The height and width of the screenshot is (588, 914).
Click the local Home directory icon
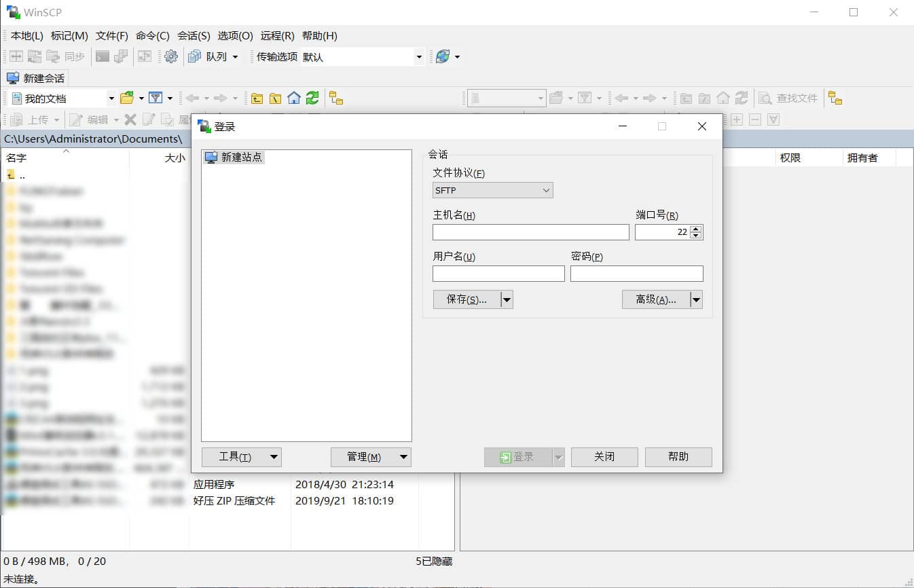click(x=293, y=98)
